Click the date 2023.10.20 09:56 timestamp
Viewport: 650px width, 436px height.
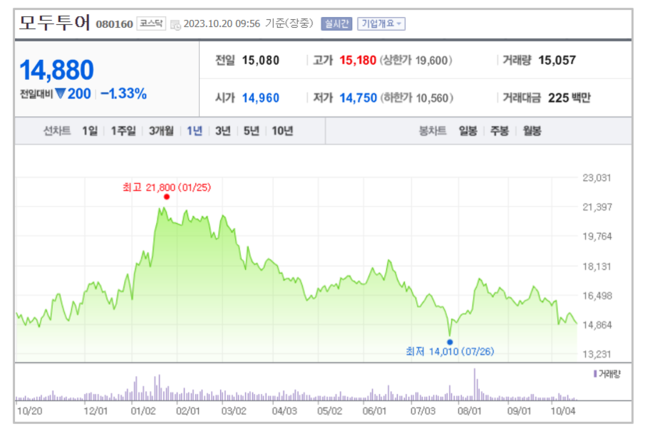coord(222,24)
